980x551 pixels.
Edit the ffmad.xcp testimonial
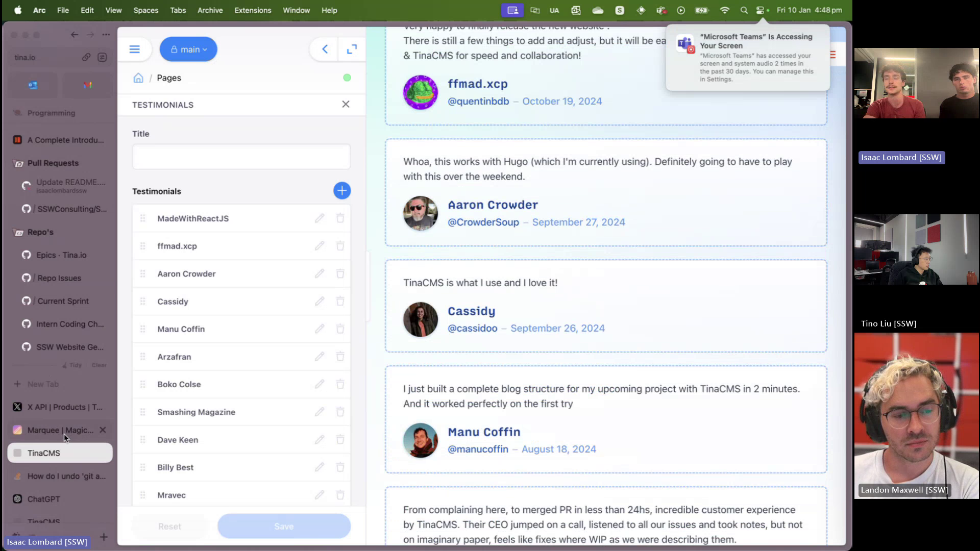coord(320,246)
